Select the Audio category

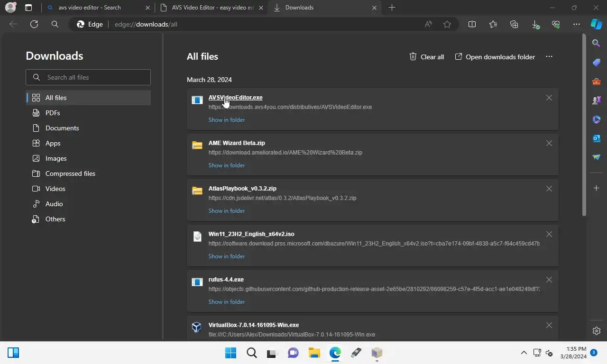point(88,204)
